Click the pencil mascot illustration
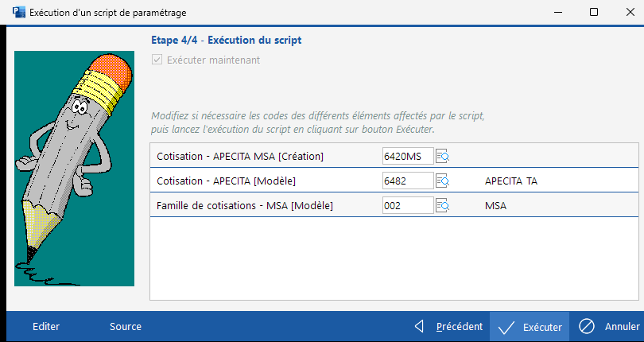Screen dimensions: 644x342 (75, 167)
